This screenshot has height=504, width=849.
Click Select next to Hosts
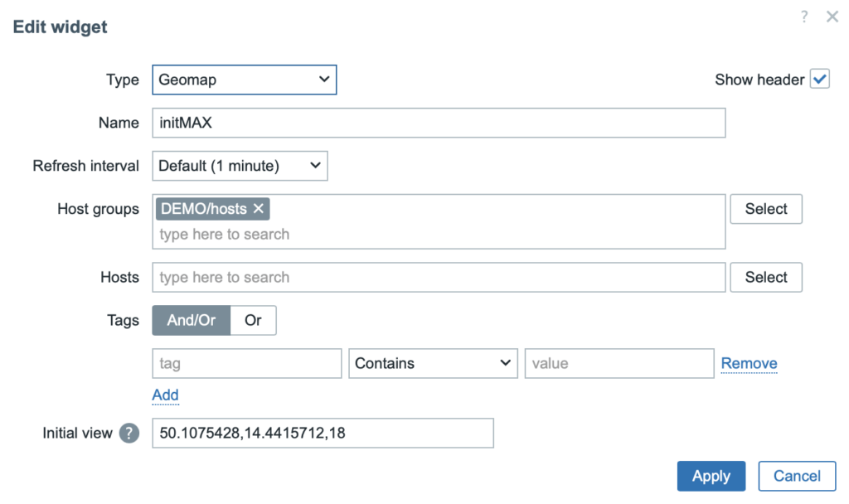[765, 277]
